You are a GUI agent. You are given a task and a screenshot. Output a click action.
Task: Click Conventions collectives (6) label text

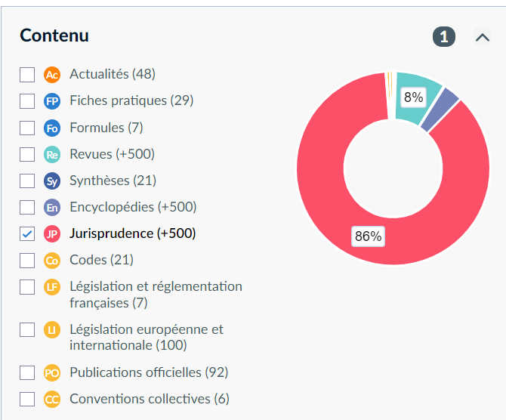click(150, 399)
